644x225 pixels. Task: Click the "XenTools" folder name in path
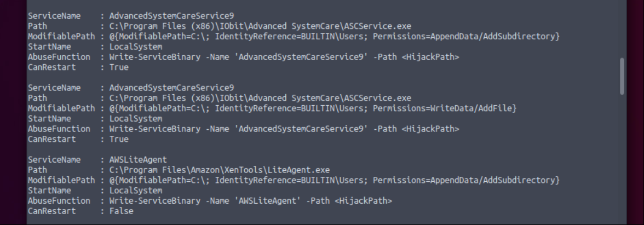click(x=245, y=170)
